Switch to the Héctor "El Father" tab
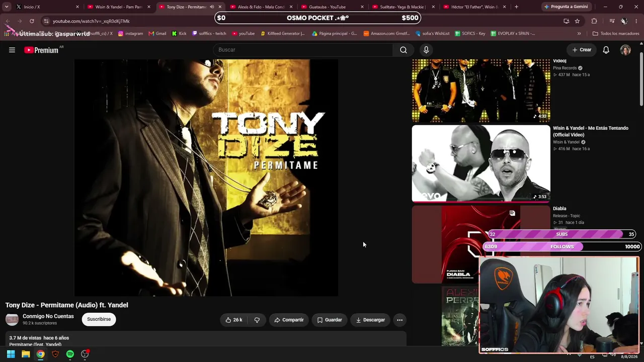Viewport: 644px width, 362px height. (x=474, y=7)
